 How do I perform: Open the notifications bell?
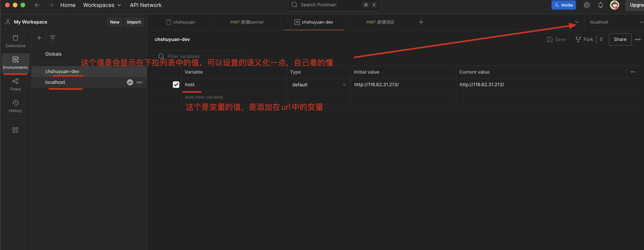pos(600,5)
